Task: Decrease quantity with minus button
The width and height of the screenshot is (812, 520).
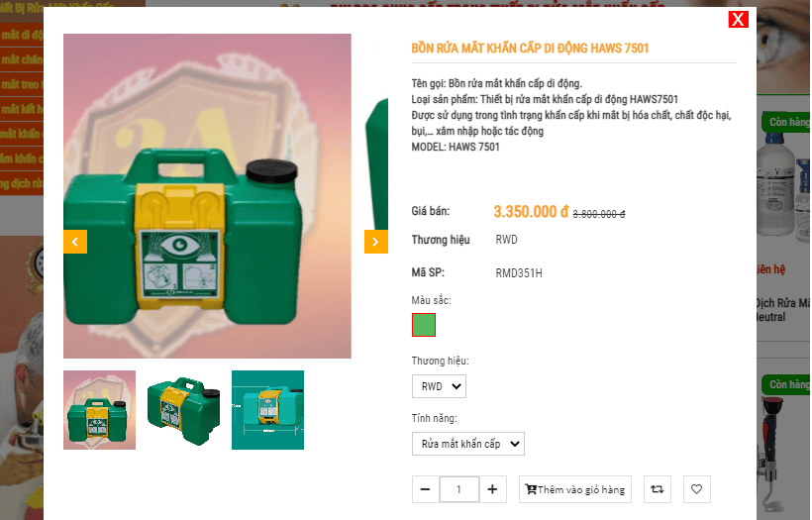Action: point(425,489)
